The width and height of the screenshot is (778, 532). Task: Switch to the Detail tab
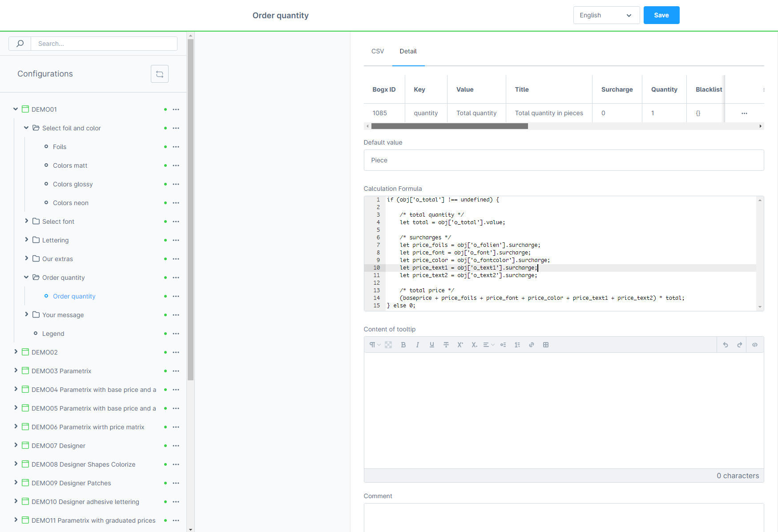[x=408, y=51]
